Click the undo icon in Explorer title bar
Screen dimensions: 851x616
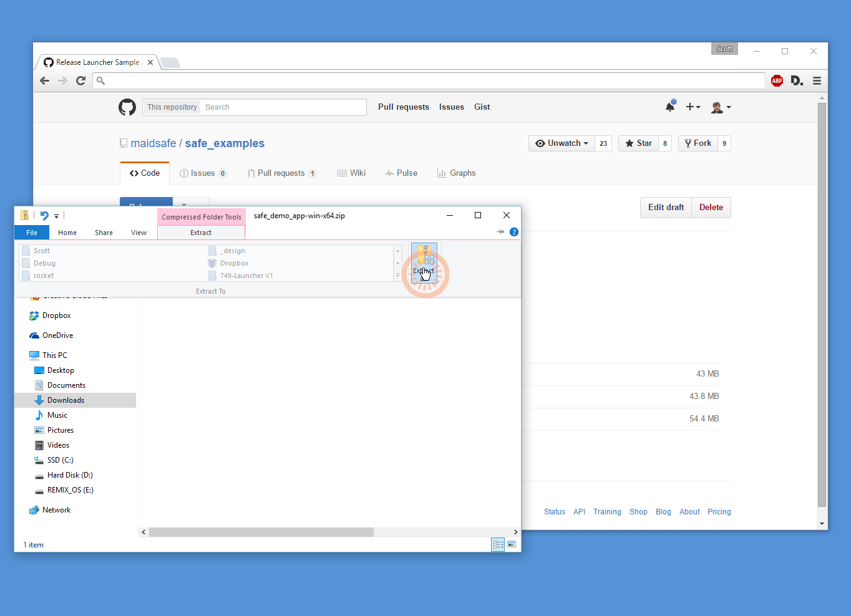(44, 216)
